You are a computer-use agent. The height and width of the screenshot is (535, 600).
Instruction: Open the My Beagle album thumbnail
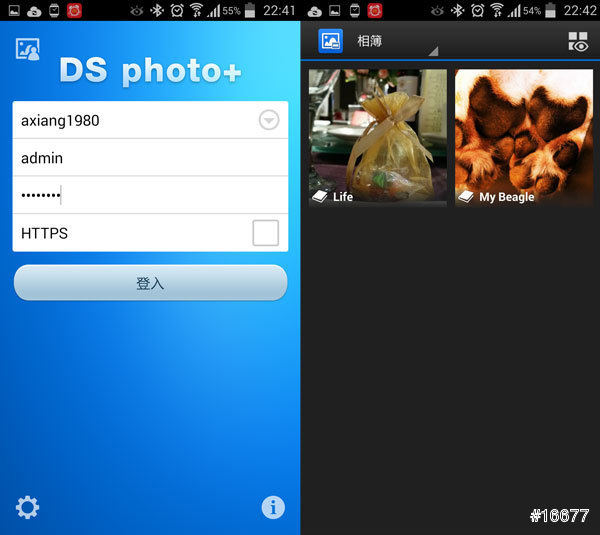tap(523, 135)
